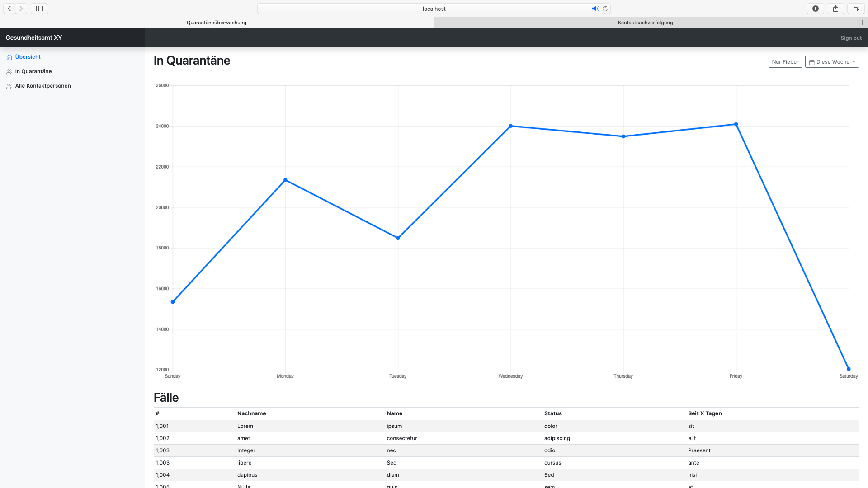Click the people icon beside Alle Kontaktpersonen
868x488 pixels.
[9, 86]
